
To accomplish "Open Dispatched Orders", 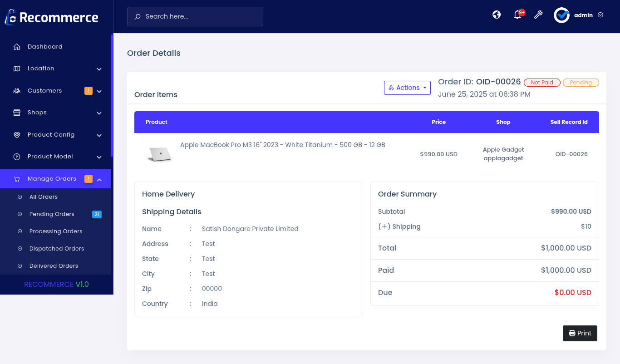I will tap(55, 249).
